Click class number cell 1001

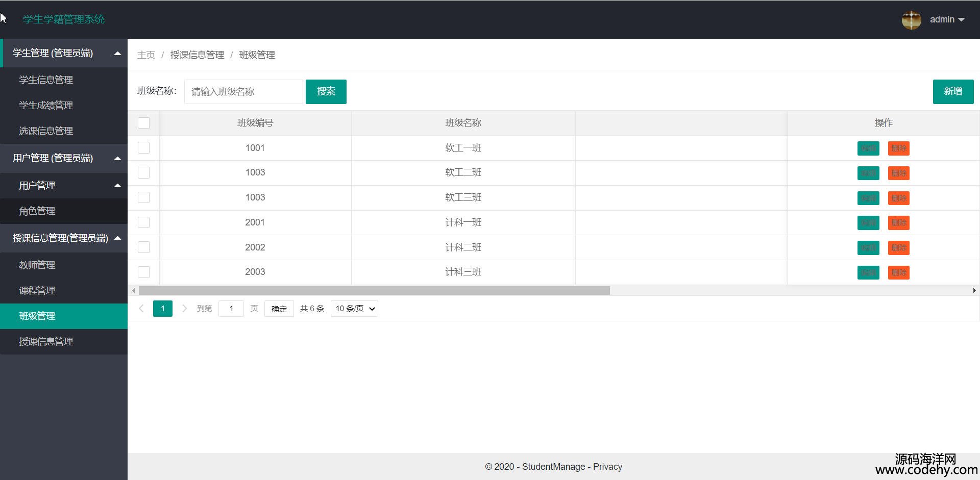coord(255,148)
